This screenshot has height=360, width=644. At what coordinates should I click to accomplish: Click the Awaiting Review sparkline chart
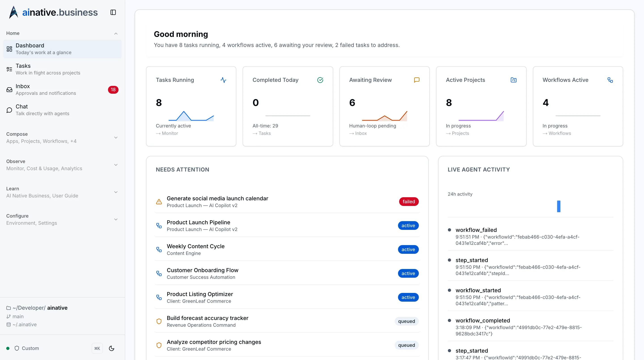coord(385,116)
